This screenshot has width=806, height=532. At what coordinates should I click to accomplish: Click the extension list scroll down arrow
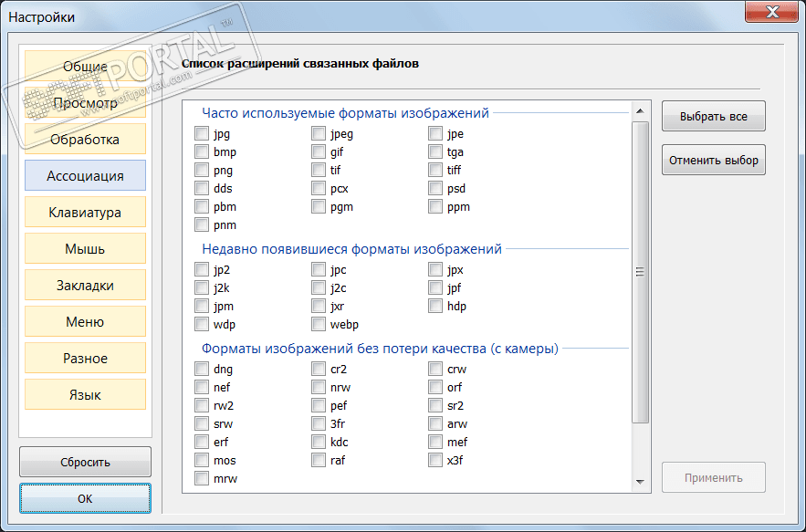click(640, 482)
